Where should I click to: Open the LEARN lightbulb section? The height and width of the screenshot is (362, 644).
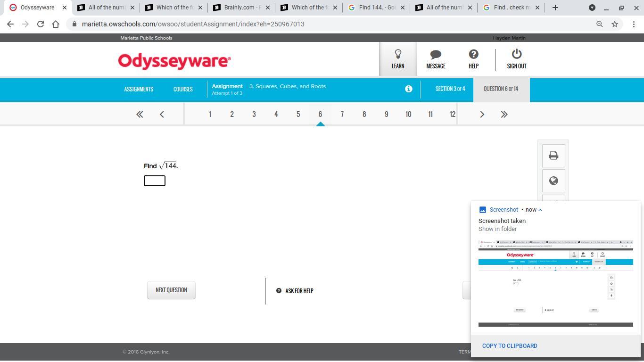coord(398,59)
